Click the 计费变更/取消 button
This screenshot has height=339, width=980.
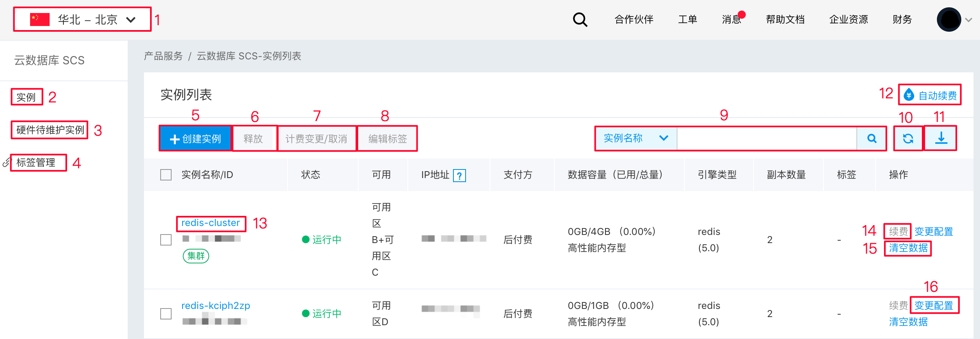coord(316,139)
